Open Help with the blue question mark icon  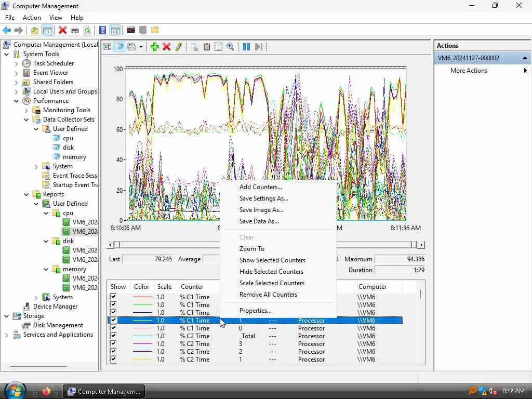[x=102, y=30]
